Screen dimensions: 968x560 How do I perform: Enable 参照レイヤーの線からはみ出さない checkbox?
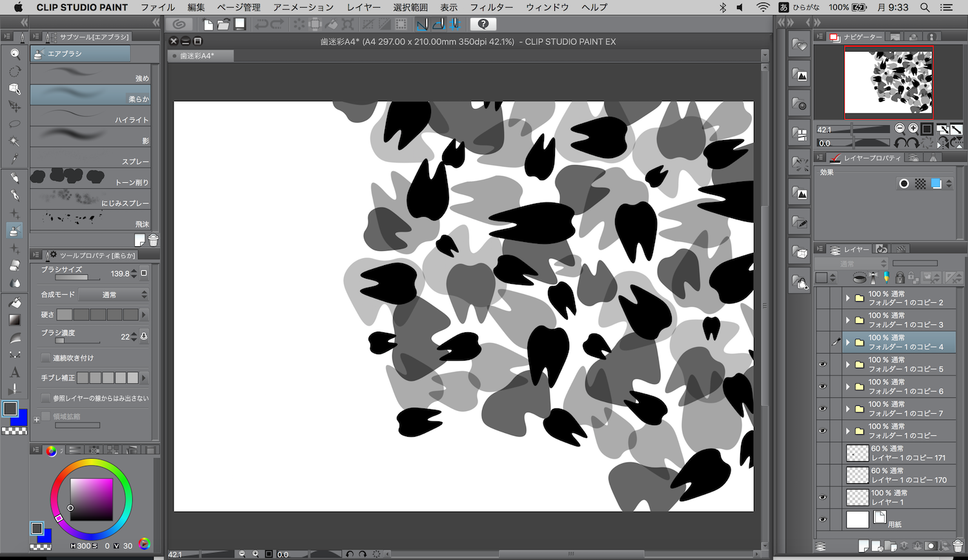click(45, 398)
